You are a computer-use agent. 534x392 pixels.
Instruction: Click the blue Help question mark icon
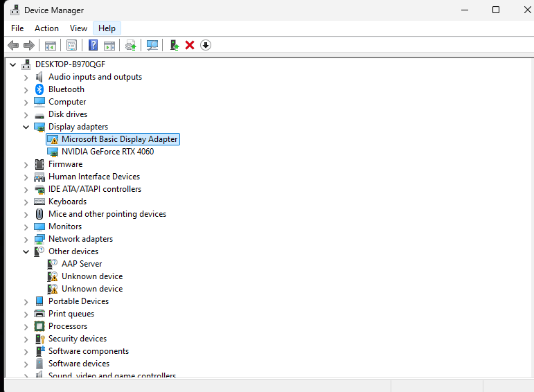coord(93,45)
